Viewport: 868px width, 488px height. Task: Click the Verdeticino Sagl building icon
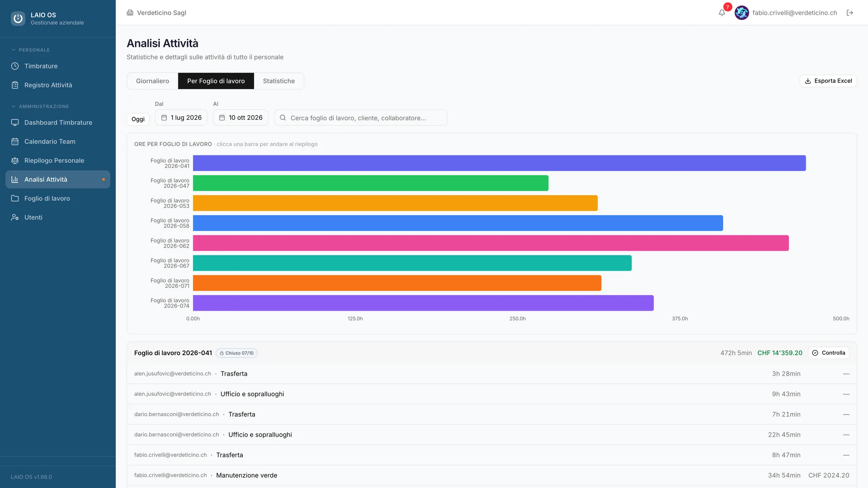(x=130, y=13)
